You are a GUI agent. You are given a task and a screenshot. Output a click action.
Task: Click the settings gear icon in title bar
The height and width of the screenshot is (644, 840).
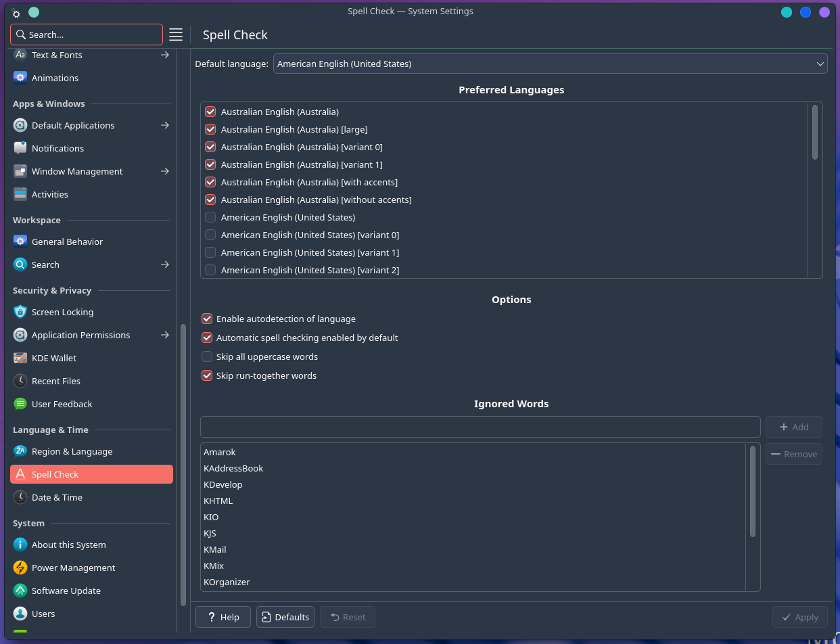tap(16, 13)
